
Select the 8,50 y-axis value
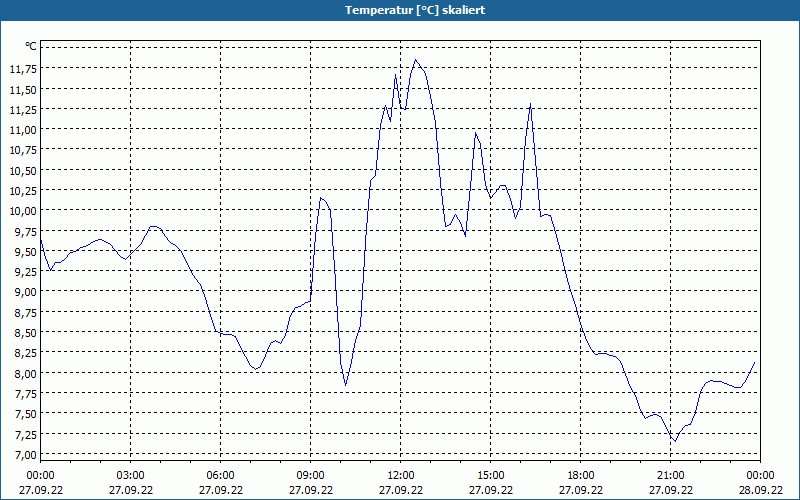[25, 333]
